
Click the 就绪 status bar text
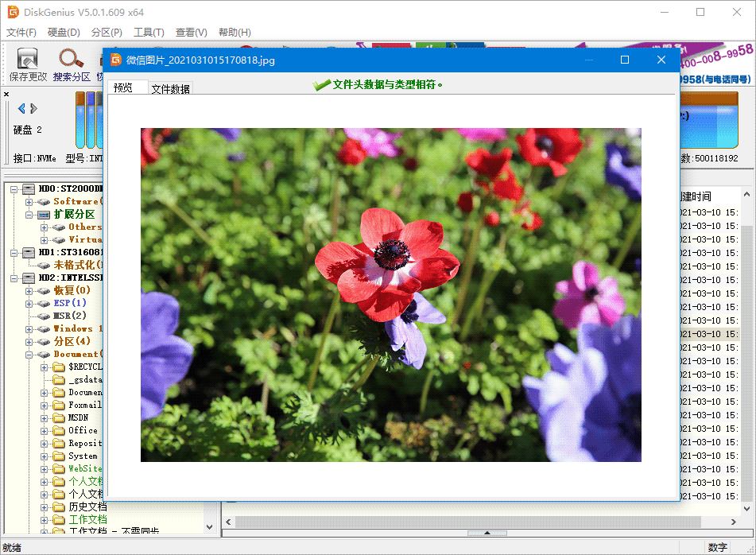[x=12, y=547]
